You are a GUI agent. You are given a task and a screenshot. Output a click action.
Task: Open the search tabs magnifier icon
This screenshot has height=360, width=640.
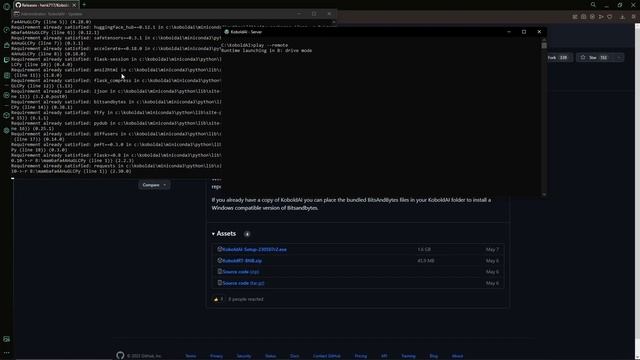(x=593, y=5)
